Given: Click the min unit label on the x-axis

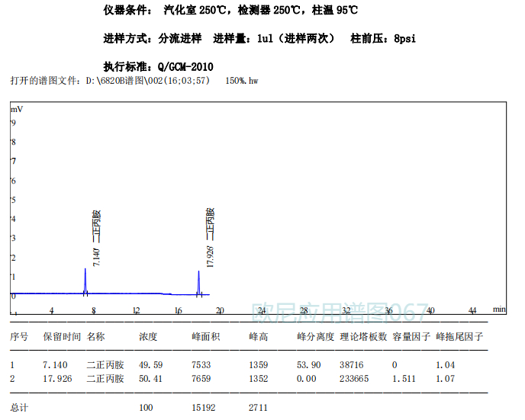Looking at the screenshot, I should point(499,309).
